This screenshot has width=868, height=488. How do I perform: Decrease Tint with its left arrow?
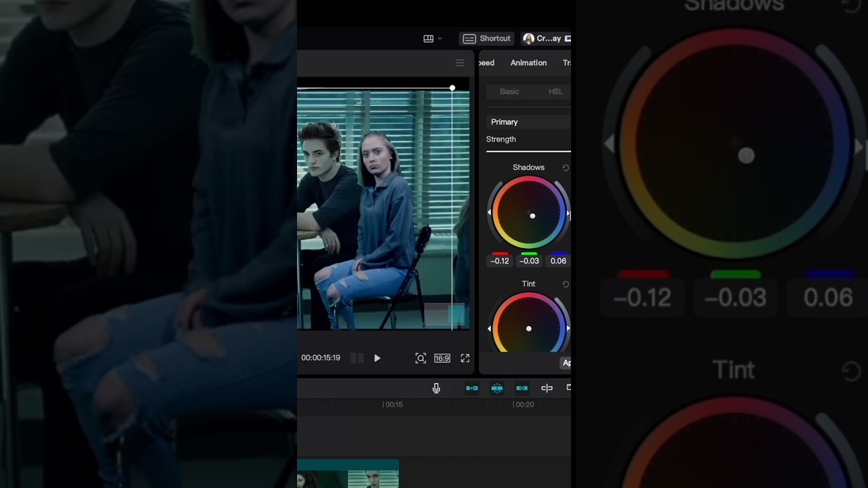click(x=489, y=329)
